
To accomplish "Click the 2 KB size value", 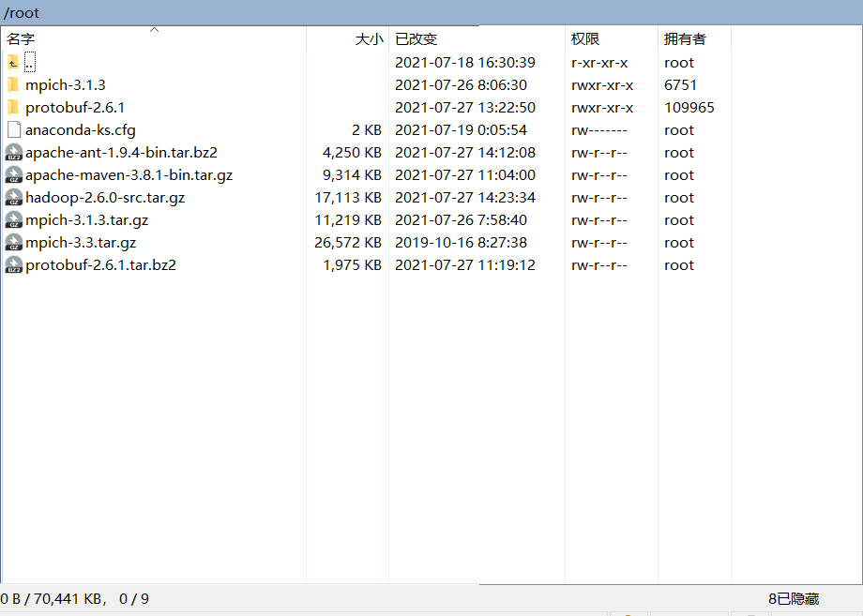I will coord(367,130).
